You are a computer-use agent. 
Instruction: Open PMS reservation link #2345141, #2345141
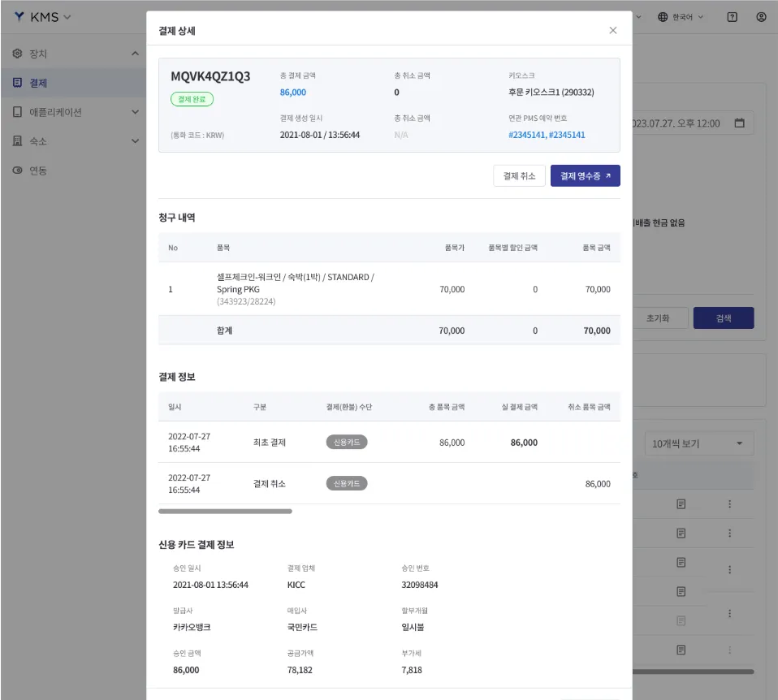pyautogui.click(x=547, y=135)
